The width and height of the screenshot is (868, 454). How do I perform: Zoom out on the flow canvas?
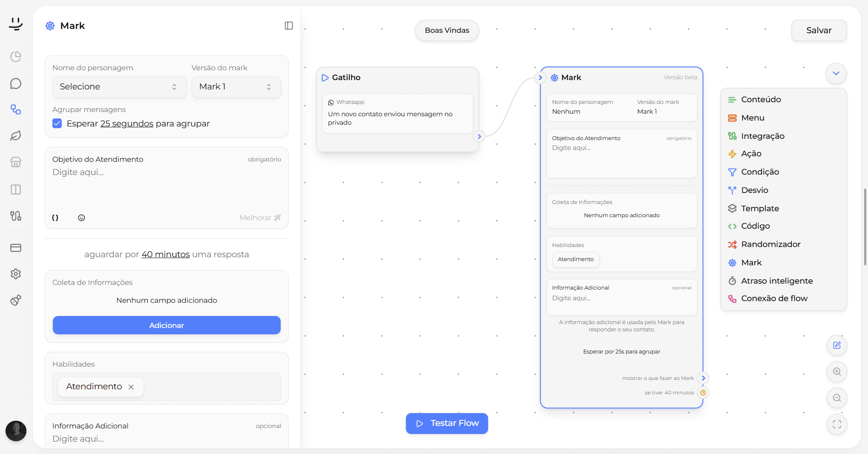[x=837, y=398]
